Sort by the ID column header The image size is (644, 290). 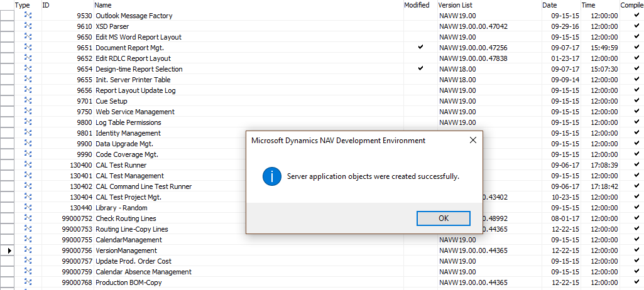coord(46,5)
